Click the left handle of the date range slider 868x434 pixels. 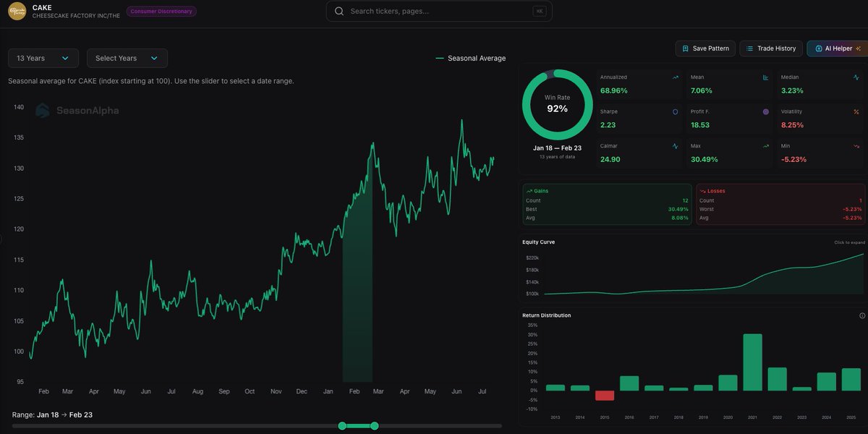[341, 426]
